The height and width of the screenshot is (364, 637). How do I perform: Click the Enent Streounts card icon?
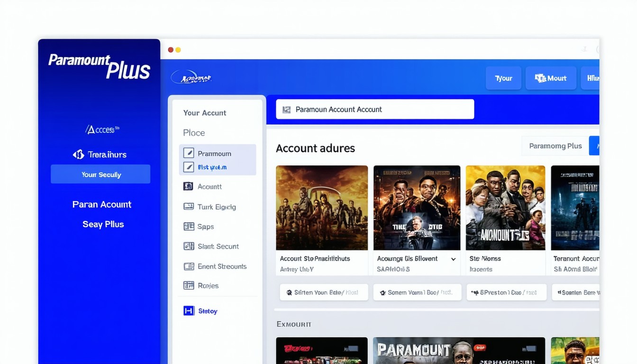189,266
